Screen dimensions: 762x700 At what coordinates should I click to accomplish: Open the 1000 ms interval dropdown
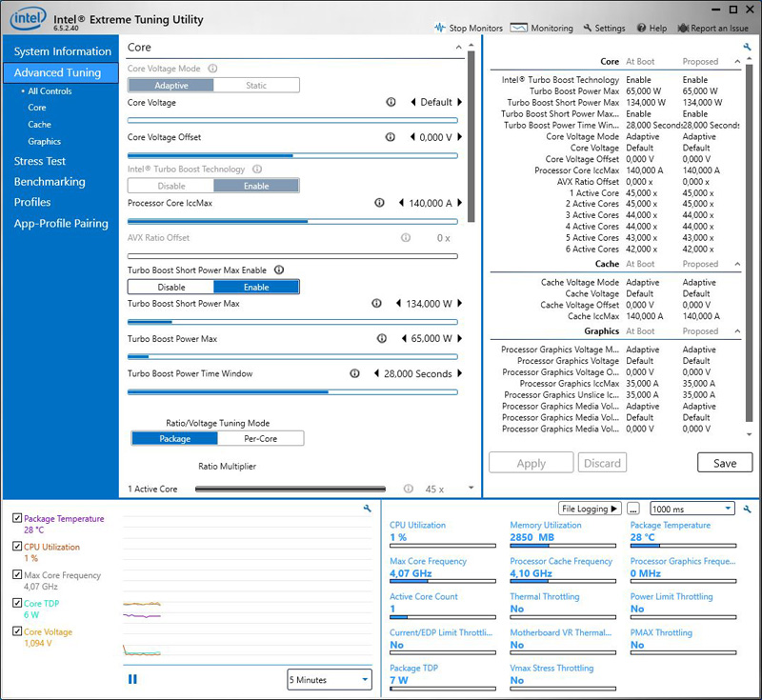692,509
